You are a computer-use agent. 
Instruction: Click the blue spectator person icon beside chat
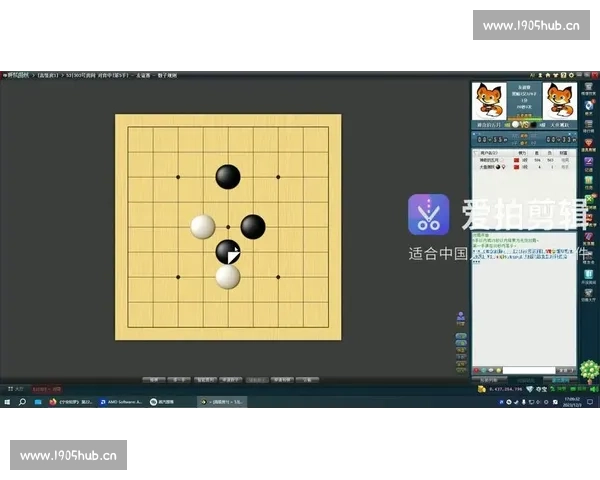[461, 317]
